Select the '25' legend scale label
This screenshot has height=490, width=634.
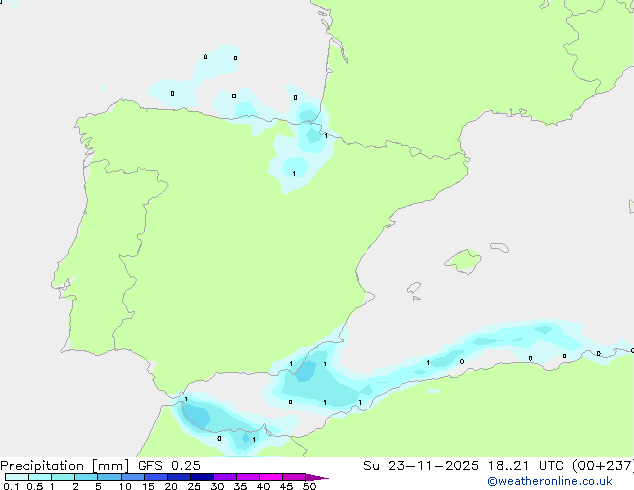pyautogui.click(x=194, y=486)
